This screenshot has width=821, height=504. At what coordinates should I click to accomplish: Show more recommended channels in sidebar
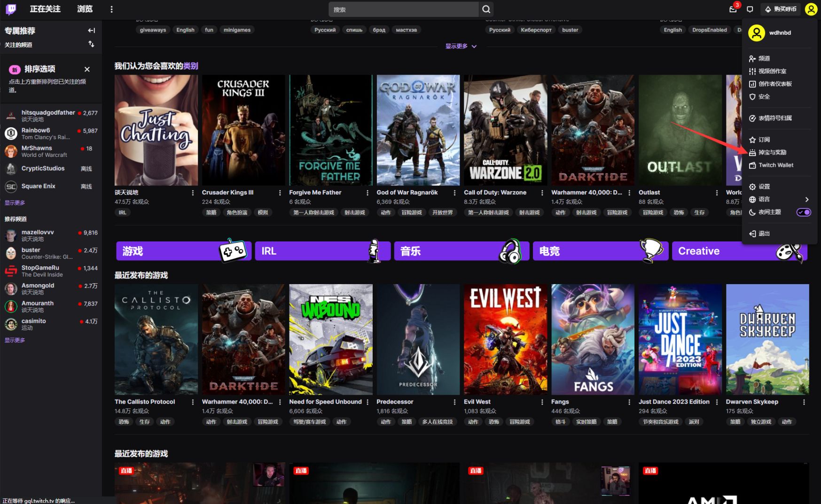click(x=15, y=340)
